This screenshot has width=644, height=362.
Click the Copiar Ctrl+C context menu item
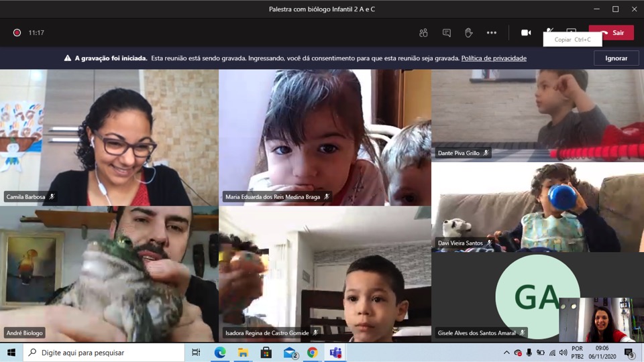coord(572,40)
